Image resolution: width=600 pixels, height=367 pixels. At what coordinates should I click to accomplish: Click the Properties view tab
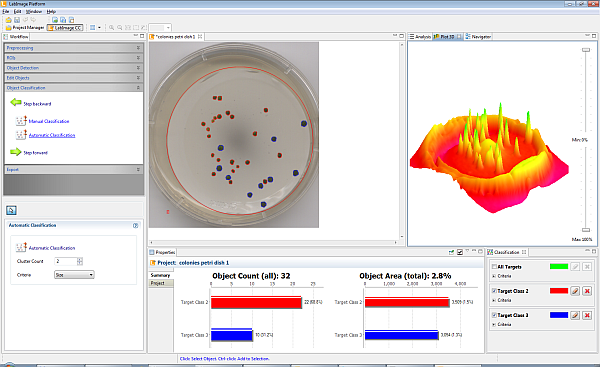click(162, 252)
